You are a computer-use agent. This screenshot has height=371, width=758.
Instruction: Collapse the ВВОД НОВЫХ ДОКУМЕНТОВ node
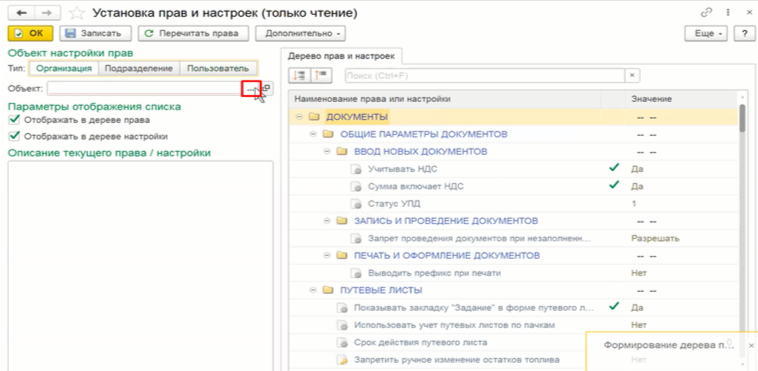click(327, 151)
